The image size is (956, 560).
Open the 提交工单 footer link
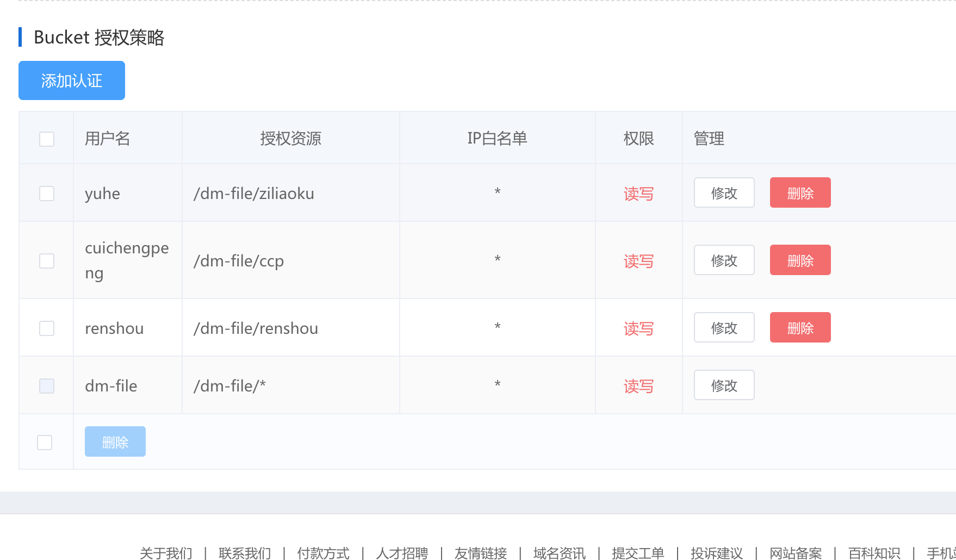pos(638,553)
